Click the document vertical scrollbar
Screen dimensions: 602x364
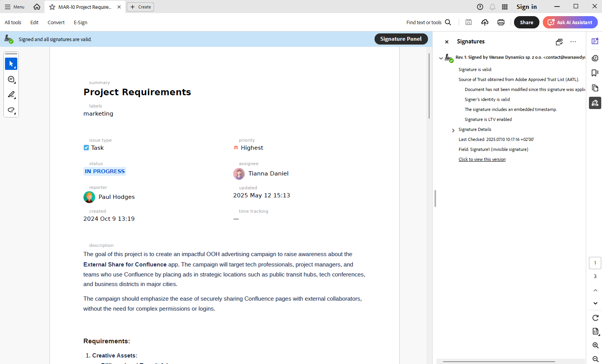click(x=429, y=86)
